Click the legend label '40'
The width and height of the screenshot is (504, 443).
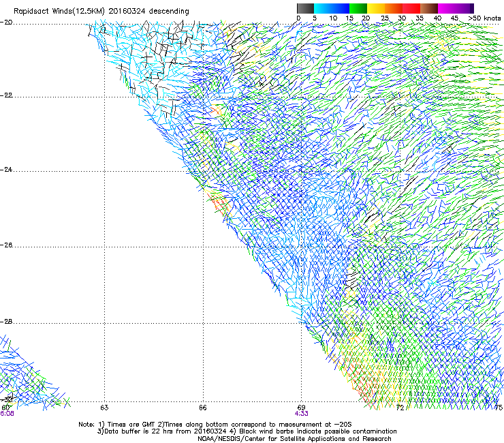[437, 18]
